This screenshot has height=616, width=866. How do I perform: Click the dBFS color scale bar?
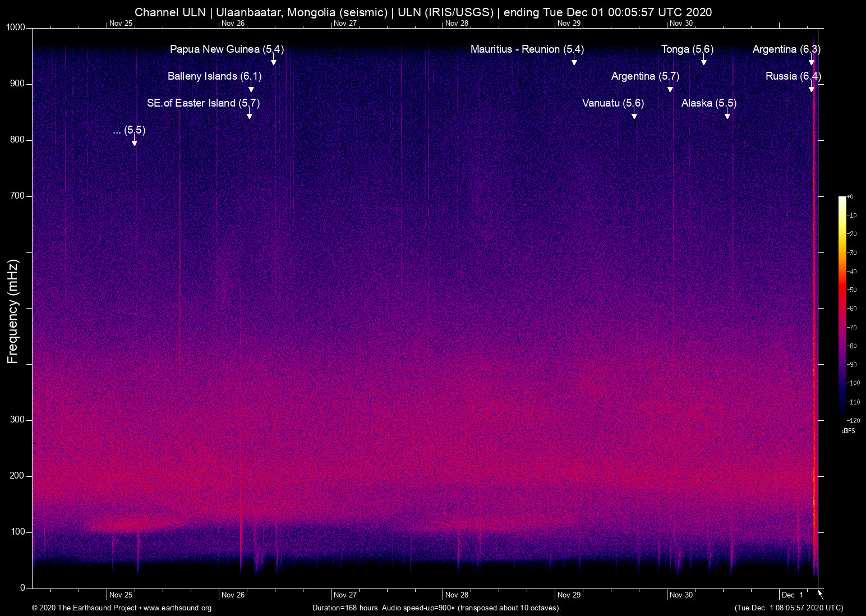point(843,309)
